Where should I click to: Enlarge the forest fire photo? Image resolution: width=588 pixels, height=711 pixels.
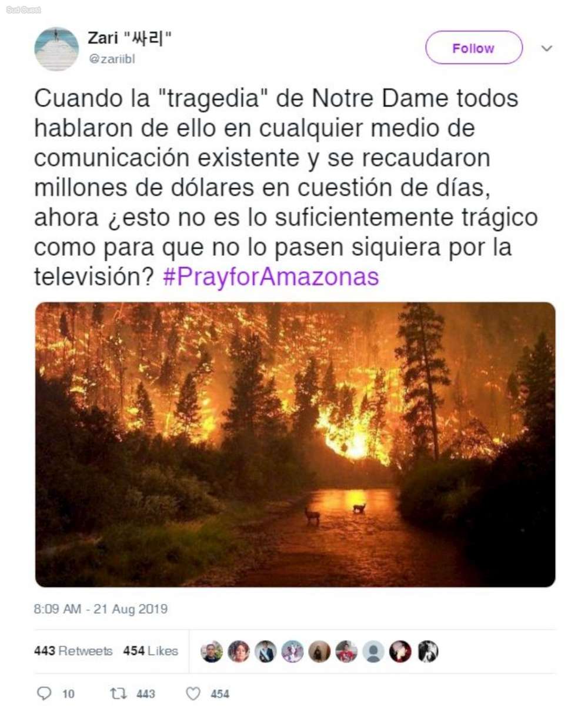[295, 445]
